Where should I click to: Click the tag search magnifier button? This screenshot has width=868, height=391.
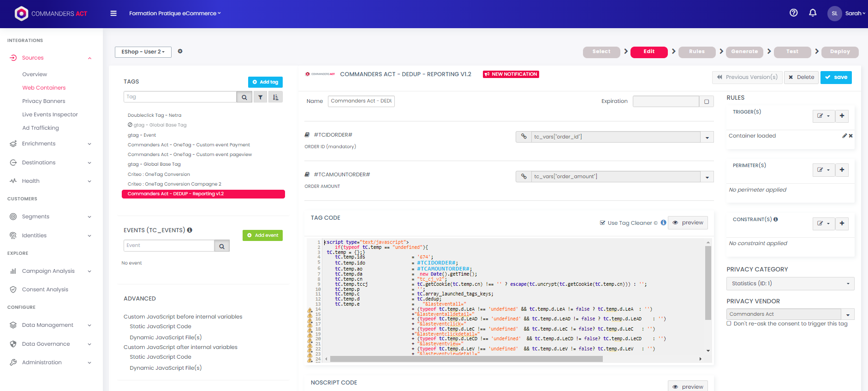tap(244, 97)
